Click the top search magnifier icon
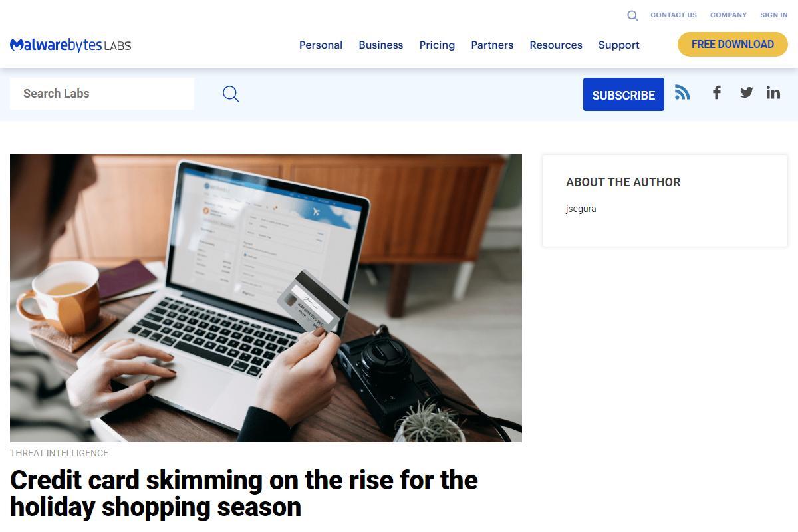798x532 pixels. tap(632, 15)
